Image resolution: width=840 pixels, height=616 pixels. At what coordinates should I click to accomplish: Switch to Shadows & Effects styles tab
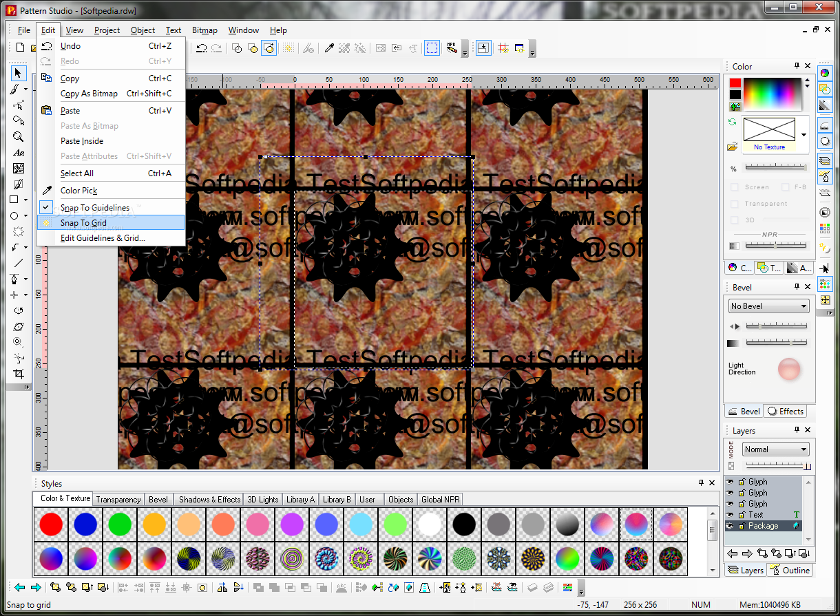pyautogui.click(x=209, y=500)
